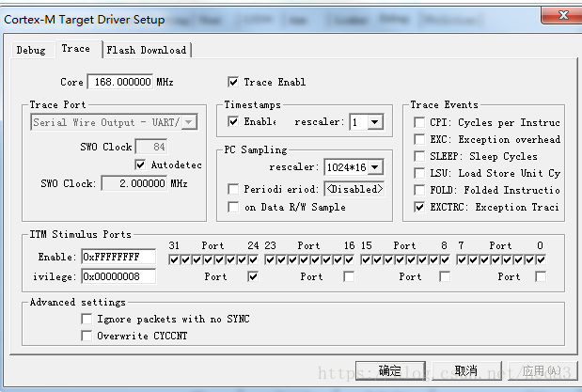Click the Core clock MHz field
Image resolution: width=582 pixels, height=392 pixels.
pyautogui.click(x=120, y=82)
